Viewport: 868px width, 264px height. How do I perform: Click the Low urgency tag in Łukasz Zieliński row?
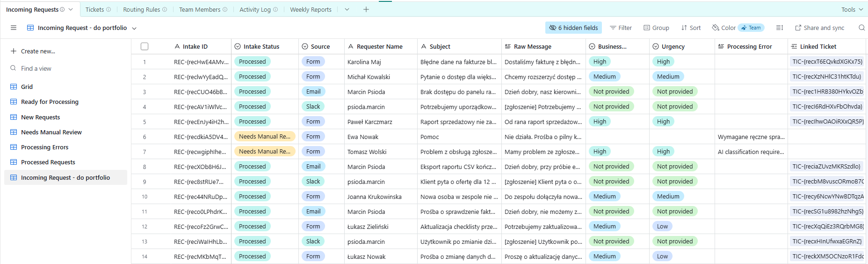click(x=662, y=226)
